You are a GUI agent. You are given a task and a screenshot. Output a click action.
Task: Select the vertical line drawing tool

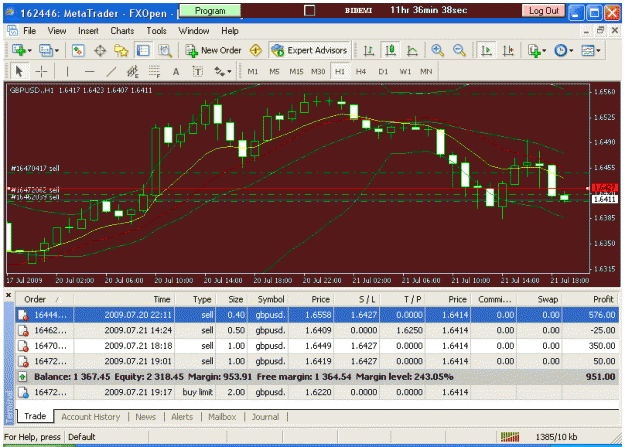[67, 71]
